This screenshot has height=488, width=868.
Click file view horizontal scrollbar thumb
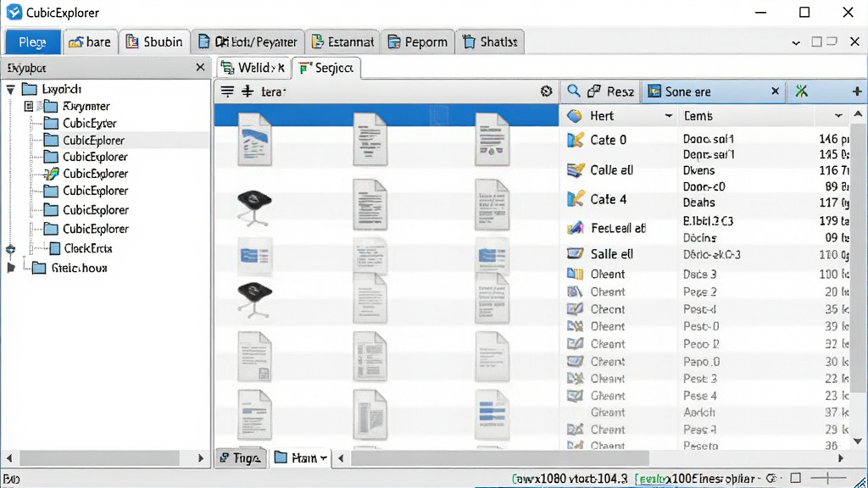[499, 458]
